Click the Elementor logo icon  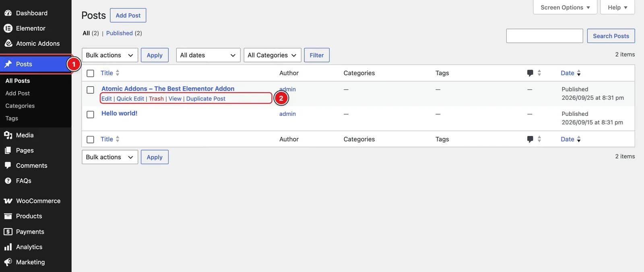point(8,28)
